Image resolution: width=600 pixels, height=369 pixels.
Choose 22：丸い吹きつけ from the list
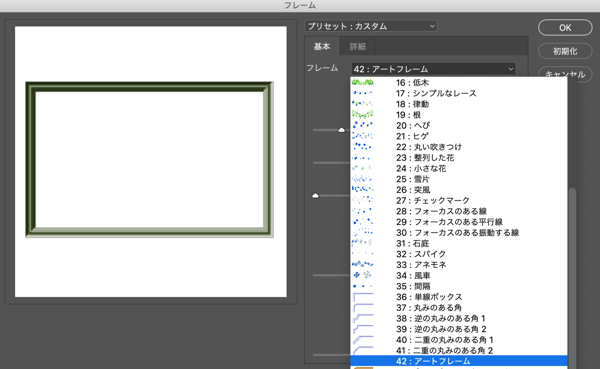click(x=458, y=147)
